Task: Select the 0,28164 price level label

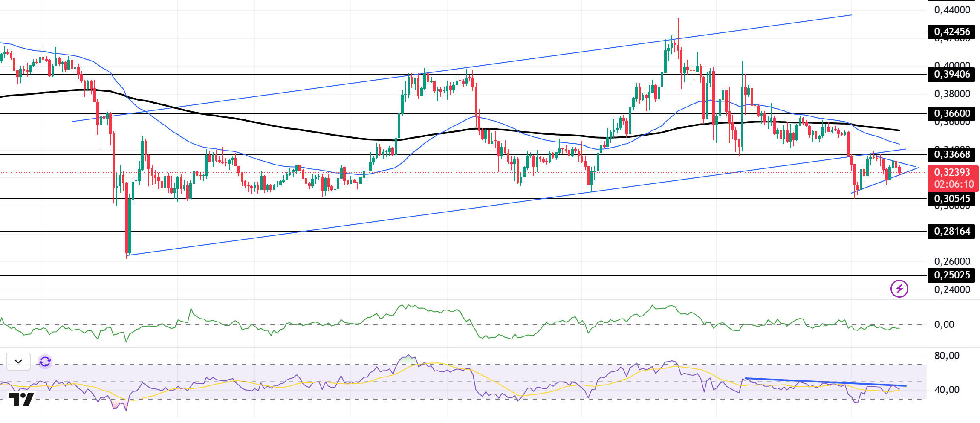Action: pos(951,231)
